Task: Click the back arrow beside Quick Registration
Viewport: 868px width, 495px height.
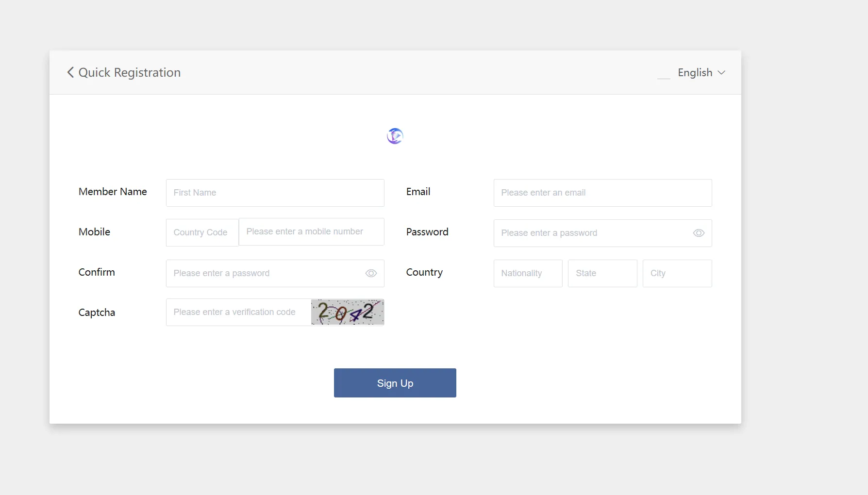Action: tap(70, 72)
